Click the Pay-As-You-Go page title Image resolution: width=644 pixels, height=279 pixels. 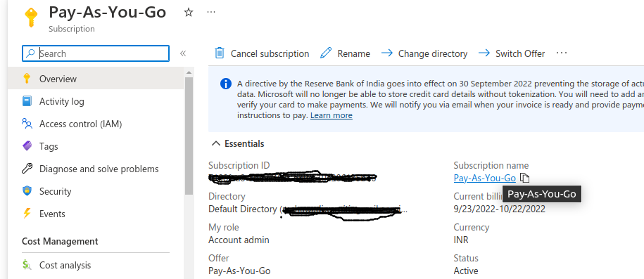[x=107, y=12]
